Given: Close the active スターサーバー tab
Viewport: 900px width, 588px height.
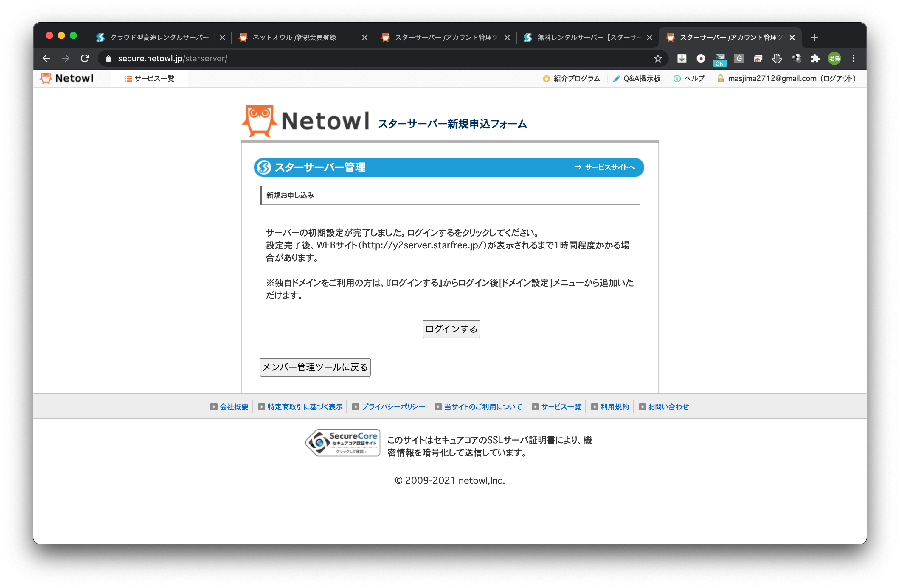Looking at the screenshot, I should [792, 38].
